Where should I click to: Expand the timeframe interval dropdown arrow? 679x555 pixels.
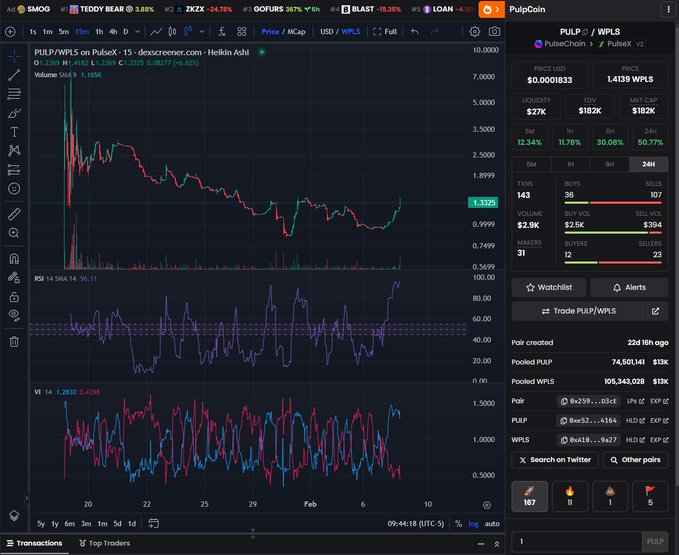tap(137, 32)
